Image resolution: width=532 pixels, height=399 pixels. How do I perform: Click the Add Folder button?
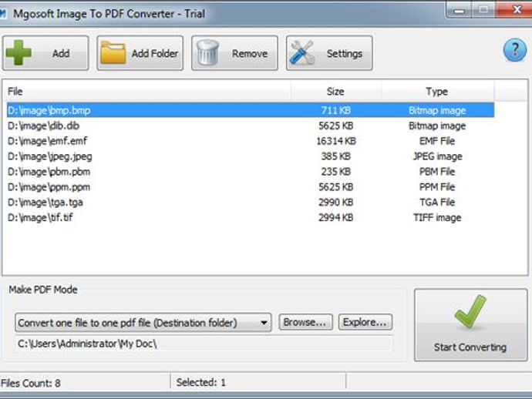click(x=140, y=53)
